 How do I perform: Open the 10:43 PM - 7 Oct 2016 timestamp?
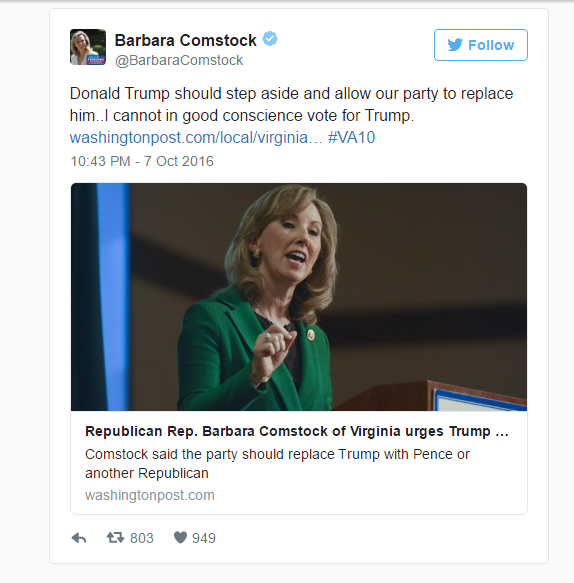tap(142, 161)
